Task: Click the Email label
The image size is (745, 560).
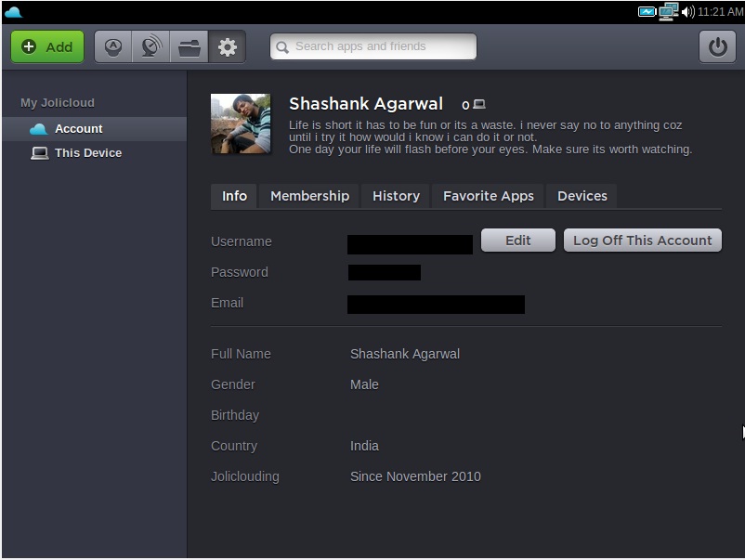Action: [x=227, y=303]
